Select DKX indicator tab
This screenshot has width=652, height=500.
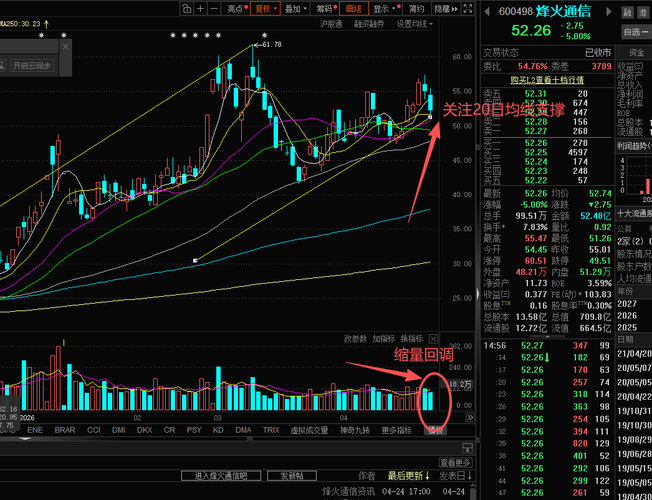pyautogui.click(x=144, y=430)
